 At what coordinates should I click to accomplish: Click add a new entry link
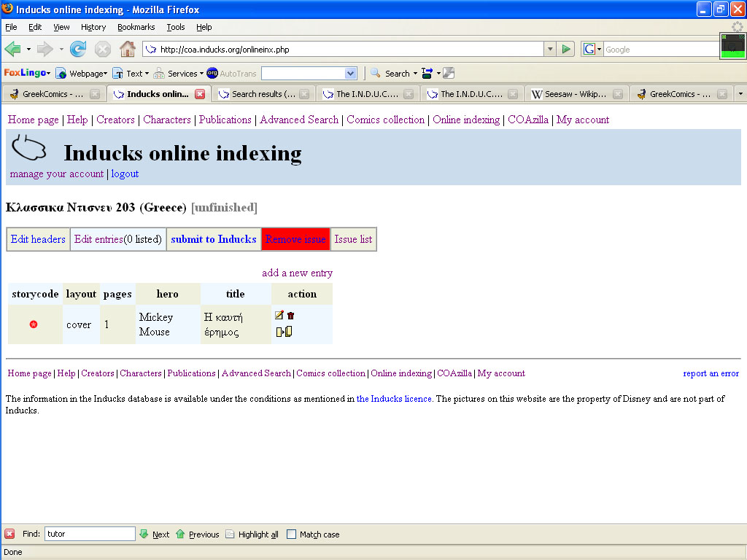[297, 273]
